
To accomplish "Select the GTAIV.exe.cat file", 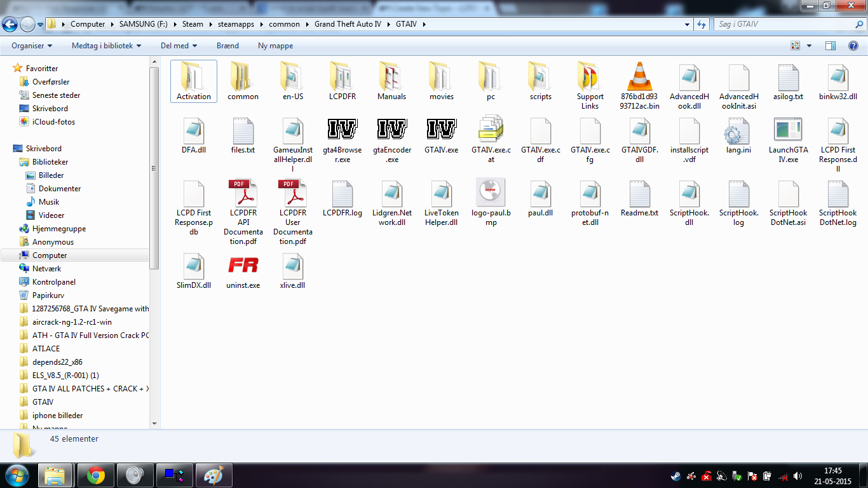I will (x=491, y=139).
